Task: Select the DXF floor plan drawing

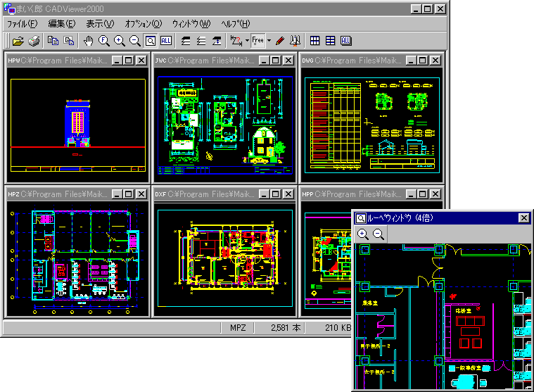Action: pos(225,258)
